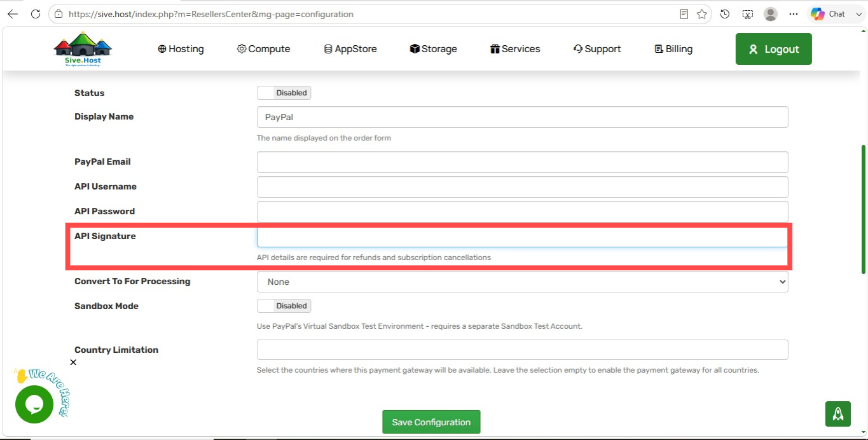Toggle the Sandbox Mode switch
Viewport: 868px width, 440px height.
284,306
